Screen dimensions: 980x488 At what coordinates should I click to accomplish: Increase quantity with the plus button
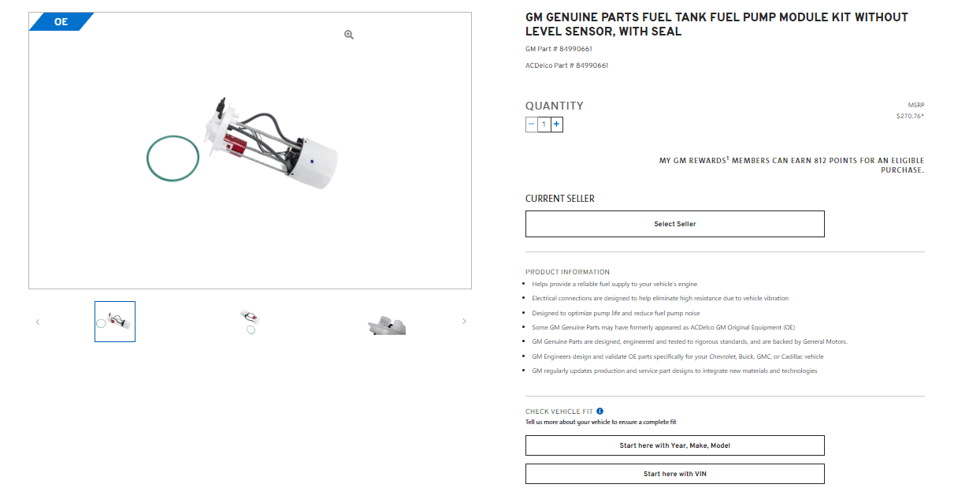coord(556,124)
